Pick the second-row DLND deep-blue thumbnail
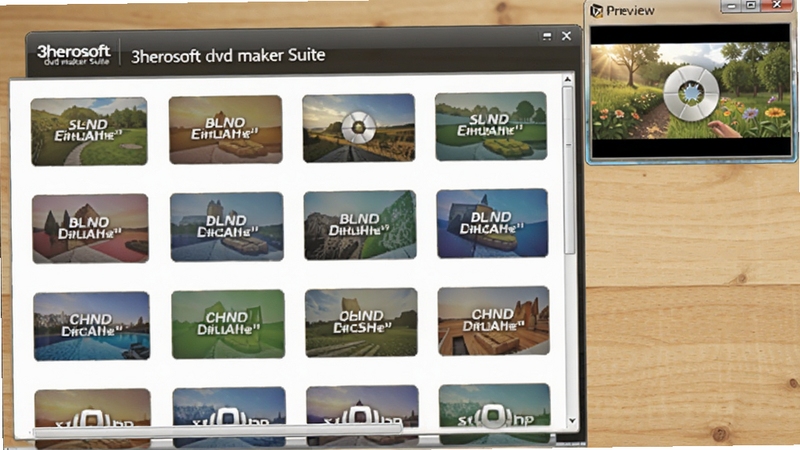The width and height of the screenshot is (800, 450). [492, 223]
